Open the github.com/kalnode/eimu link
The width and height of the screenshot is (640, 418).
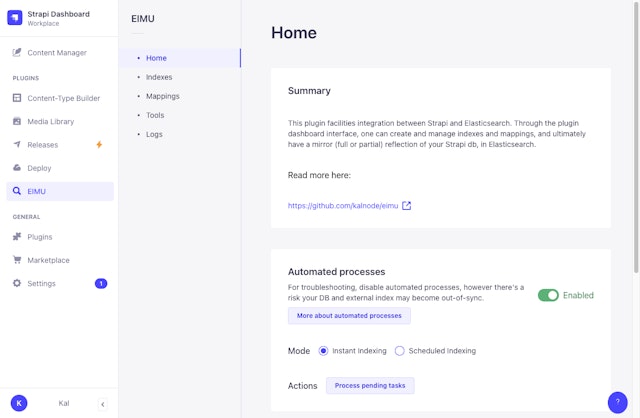coord(343,206)
